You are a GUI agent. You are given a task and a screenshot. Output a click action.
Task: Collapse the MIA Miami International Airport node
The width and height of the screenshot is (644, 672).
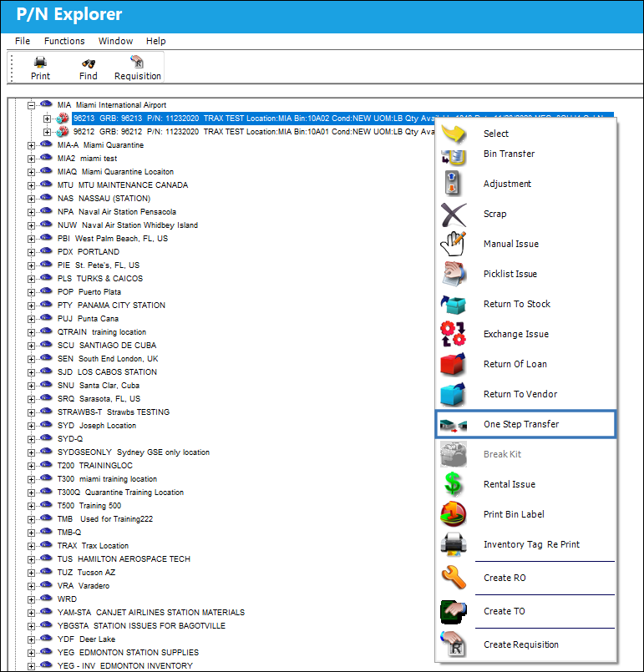(31, 105)
